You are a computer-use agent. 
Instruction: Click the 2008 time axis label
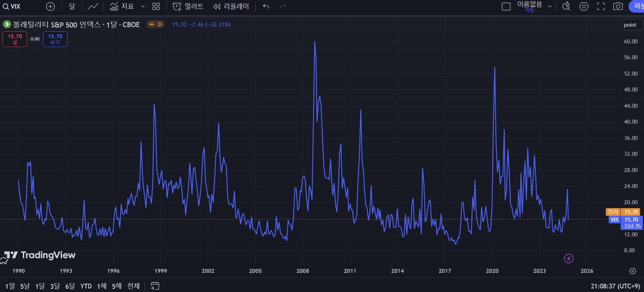coord(303,271)
